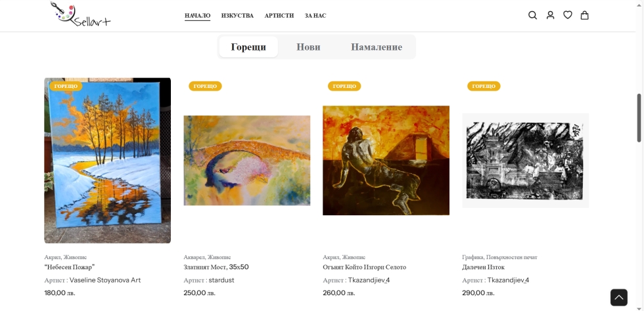The height and width of the screenshot is (311, 644).
Task: Open the user account icon
Action: coord(551,15)
